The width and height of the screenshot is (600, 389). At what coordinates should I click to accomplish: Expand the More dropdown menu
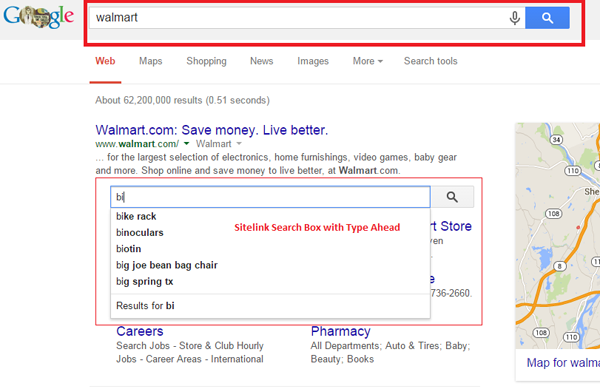367,61
